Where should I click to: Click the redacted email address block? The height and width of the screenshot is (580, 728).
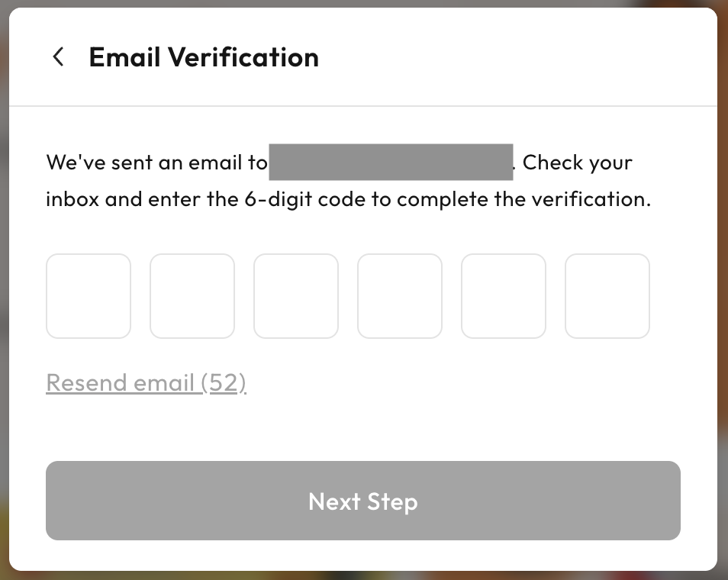point(391,162)
